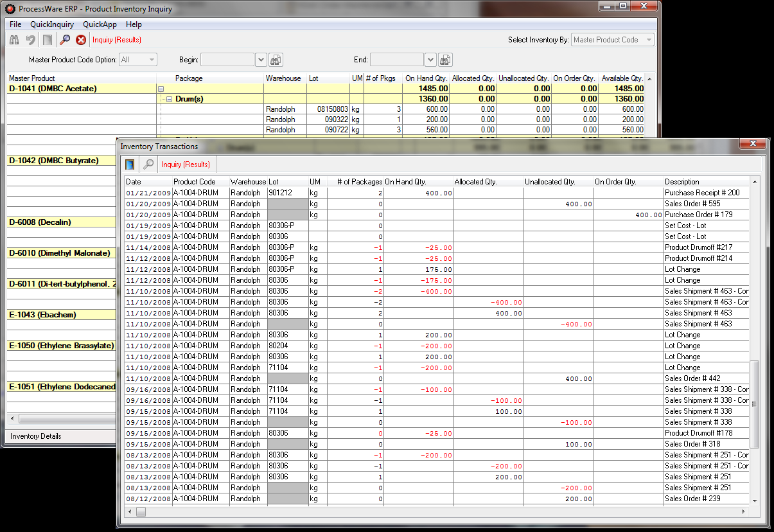Open the QuickApp menu
Viewport: 774px width, 532px height.
(x=100, y=24)
